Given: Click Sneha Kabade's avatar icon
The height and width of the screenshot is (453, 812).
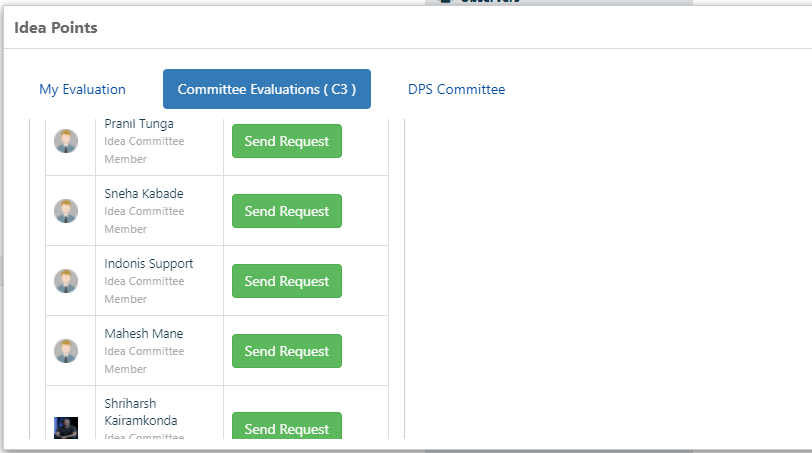Looking at the screenshot, I should pos(66,211).
